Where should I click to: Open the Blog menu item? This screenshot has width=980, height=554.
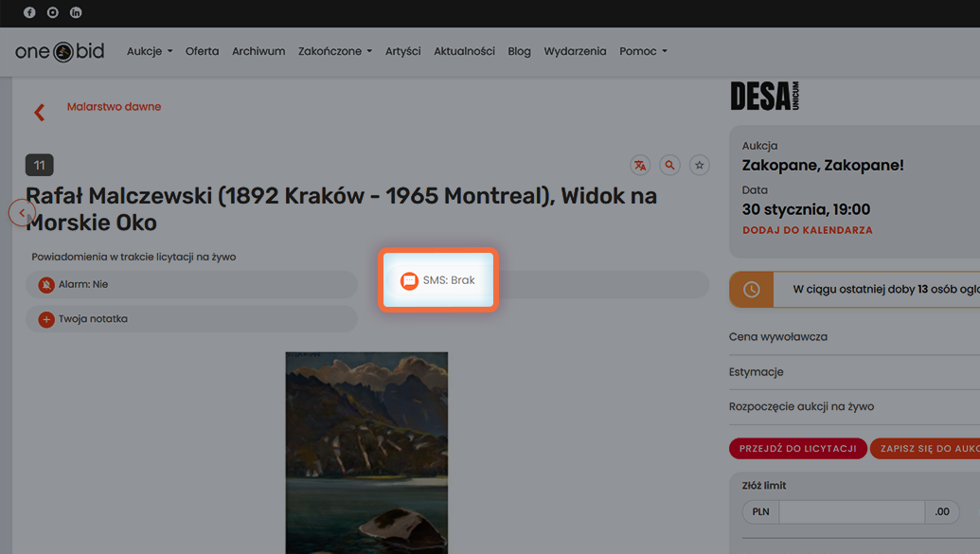(x=520, y=51)
